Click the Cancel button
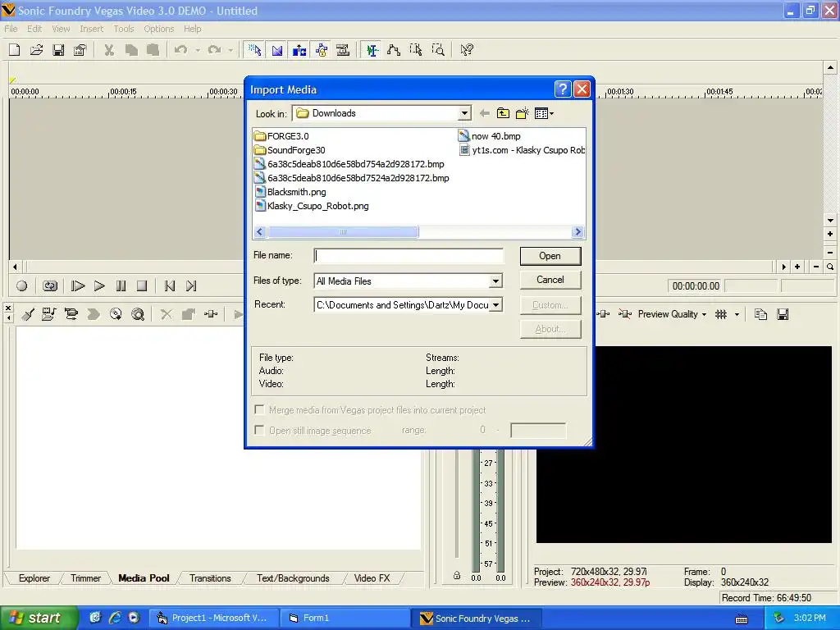 (x=550, y=280)
